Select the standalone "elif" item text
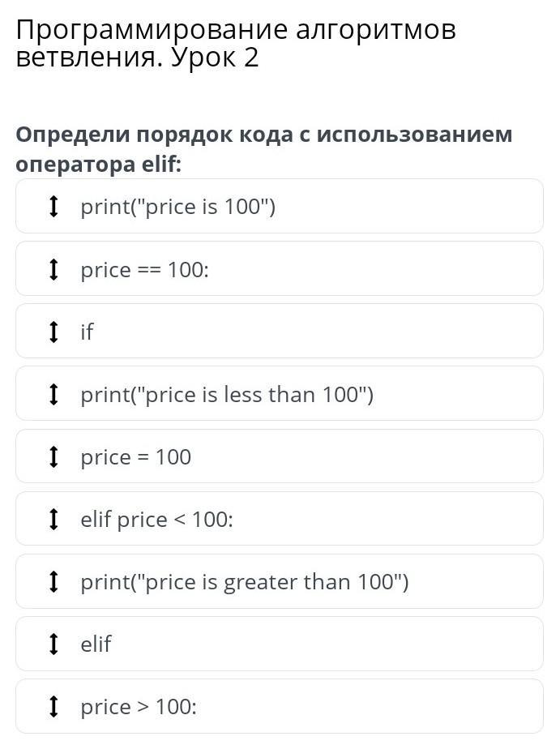The width and height of the screenshot is (560, 745). 96,644
